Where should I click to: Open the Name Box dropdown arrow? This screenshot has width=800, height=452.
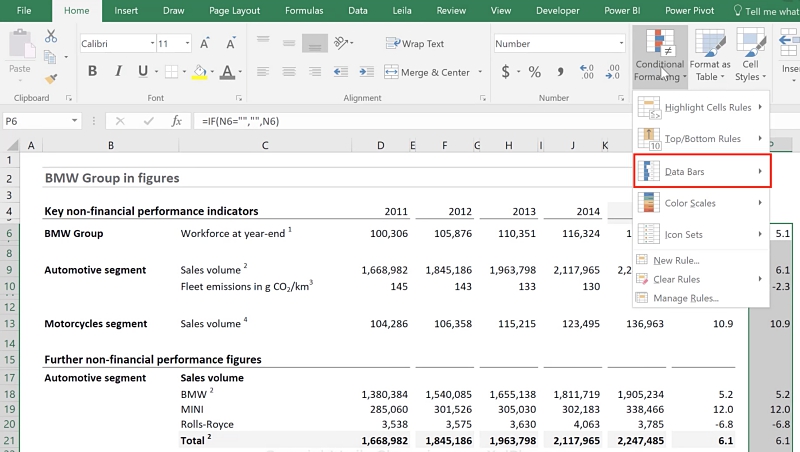tap(74, 121)
